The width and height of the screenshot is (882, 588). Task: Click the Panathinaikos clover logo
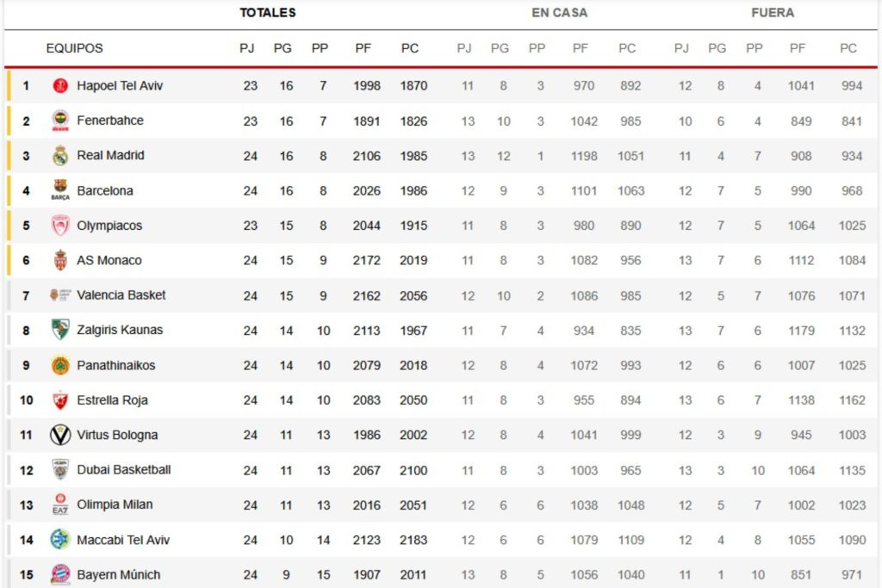click(x=59, y=365)
